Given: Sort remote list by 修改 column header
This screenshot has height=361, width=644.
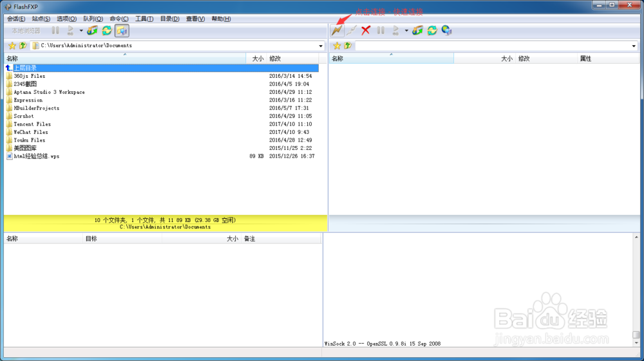Looking at the screenshot, I should click(x=546, y=59).
